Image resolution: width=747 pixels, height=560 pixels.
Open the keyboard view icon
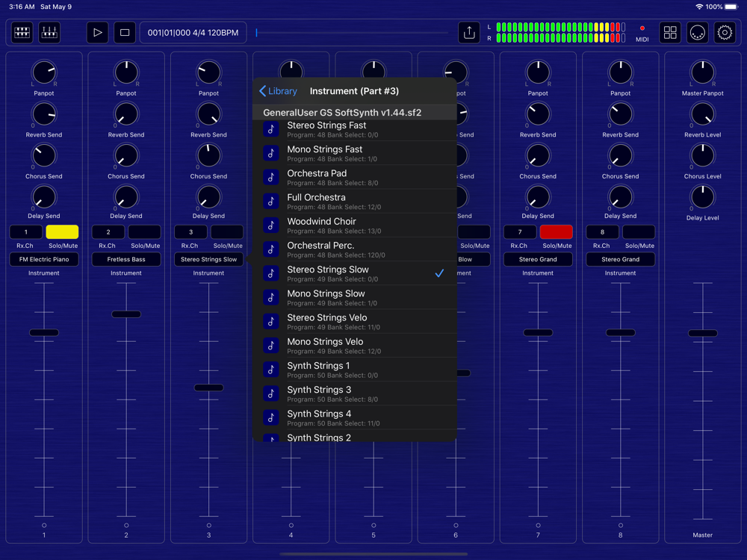(x=22, y=32)
